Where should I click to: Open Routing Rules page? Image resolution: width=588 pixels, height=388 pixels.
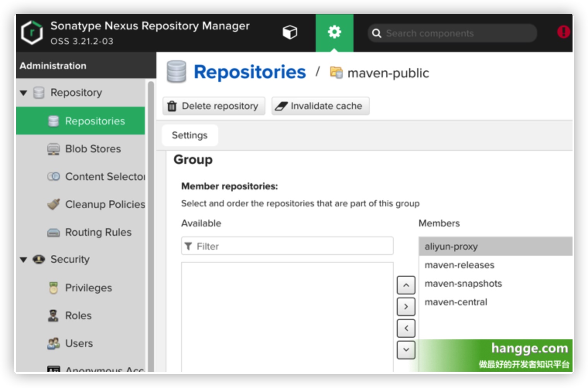click(x=98, y=232)
